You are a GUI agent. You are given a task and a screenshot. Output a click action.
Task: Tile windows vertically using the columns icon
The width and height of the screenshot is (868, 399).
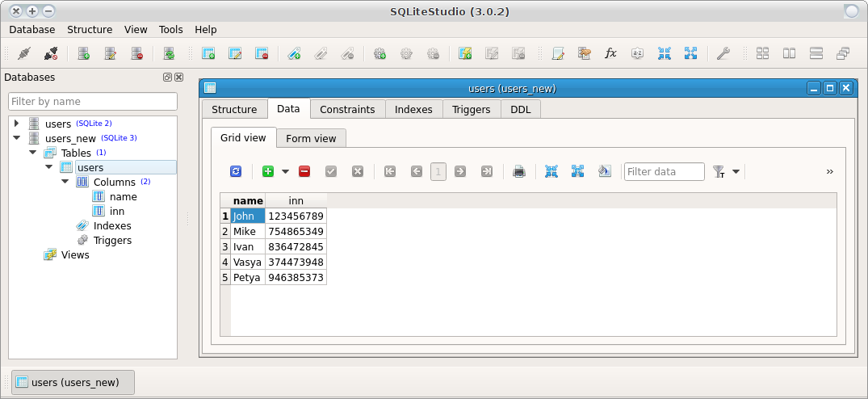(x=790, y=53)
